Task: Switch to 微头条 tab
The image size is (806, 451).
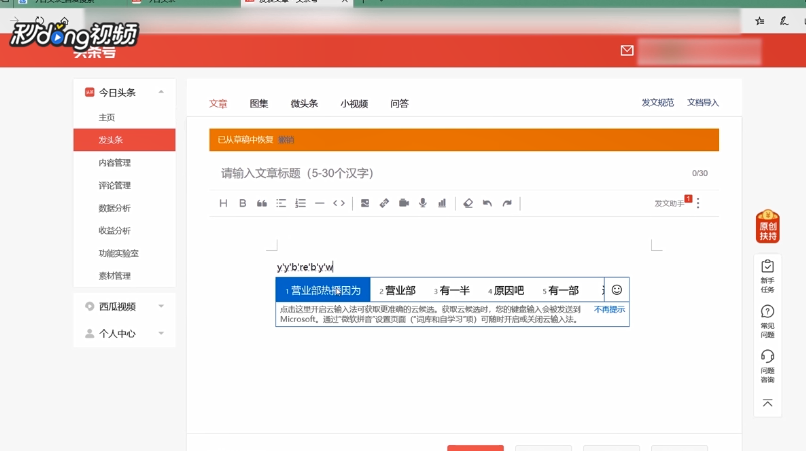Action: click(304, 103)
